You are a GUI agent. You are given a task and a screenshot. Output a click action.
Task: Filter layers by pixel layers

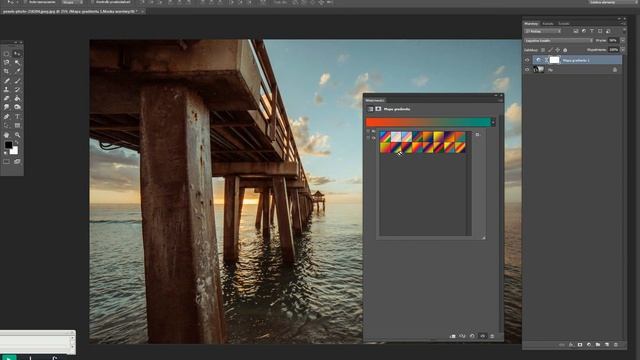576,31
